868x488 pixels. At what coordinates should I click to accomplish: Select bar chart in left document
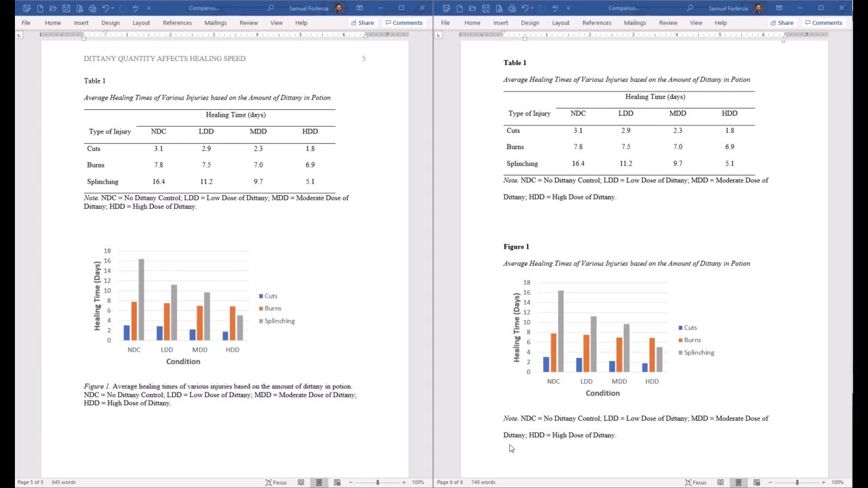195,307
